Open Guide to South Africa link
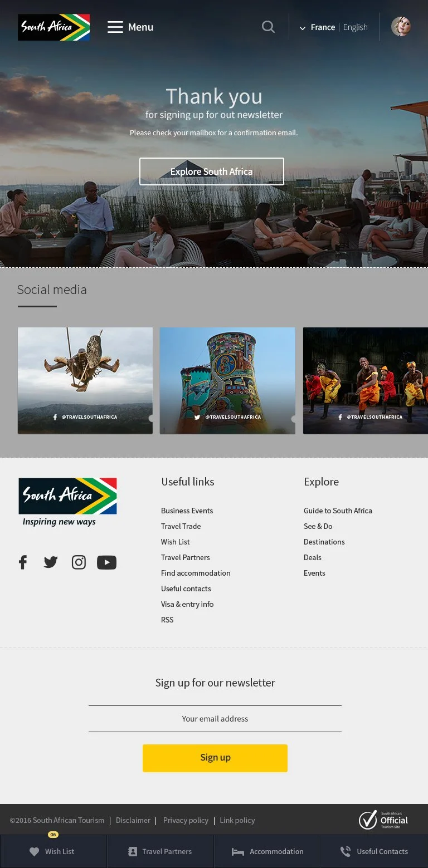This screenshot has height=868, width=428. (338, 511)
